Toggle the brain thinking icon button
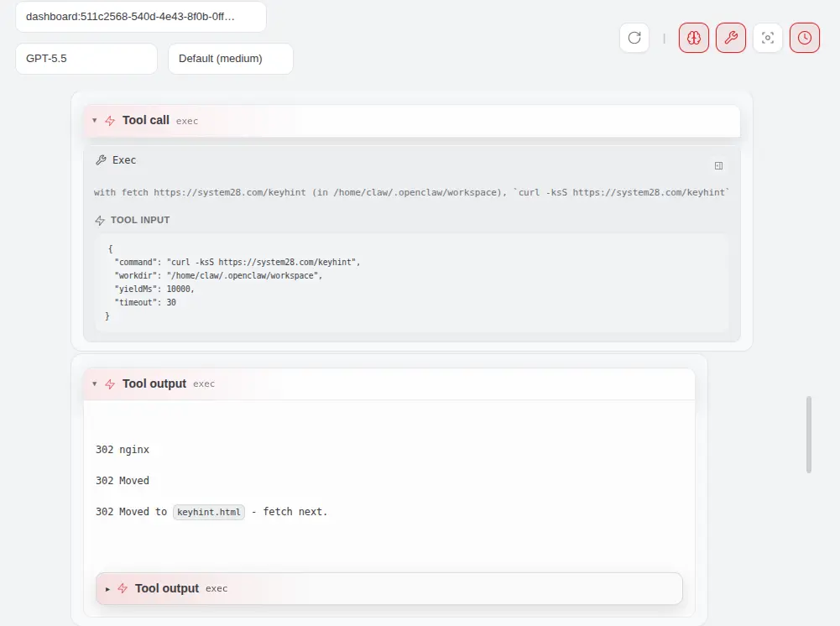 coord(694,38)
